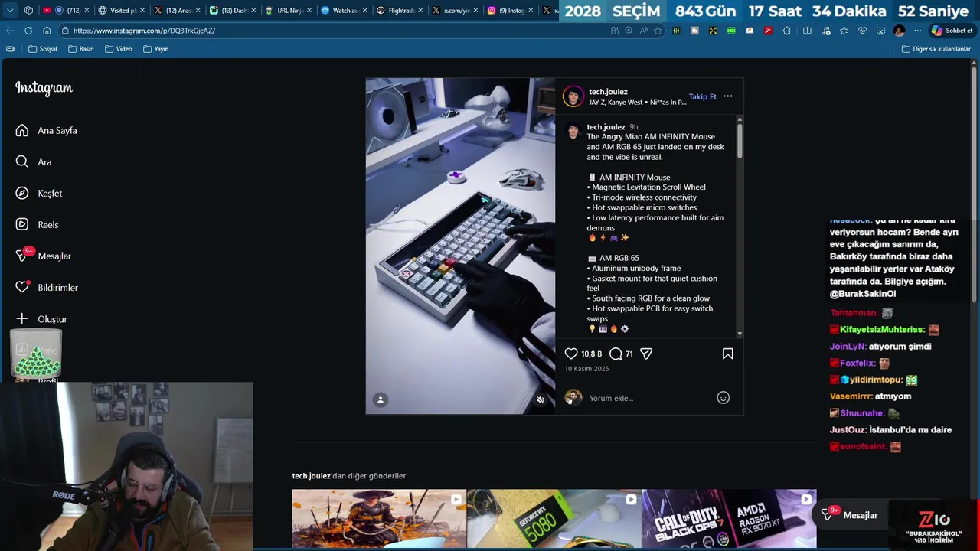Toggle split screen icon in toolbar
980x551 pixels.
tap(807, 31)
